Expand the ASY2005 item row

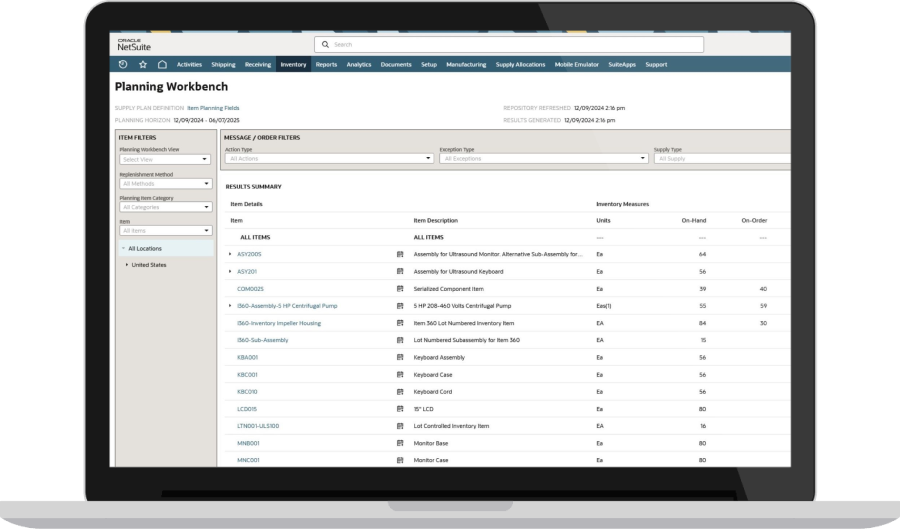(x=230, y=254)
